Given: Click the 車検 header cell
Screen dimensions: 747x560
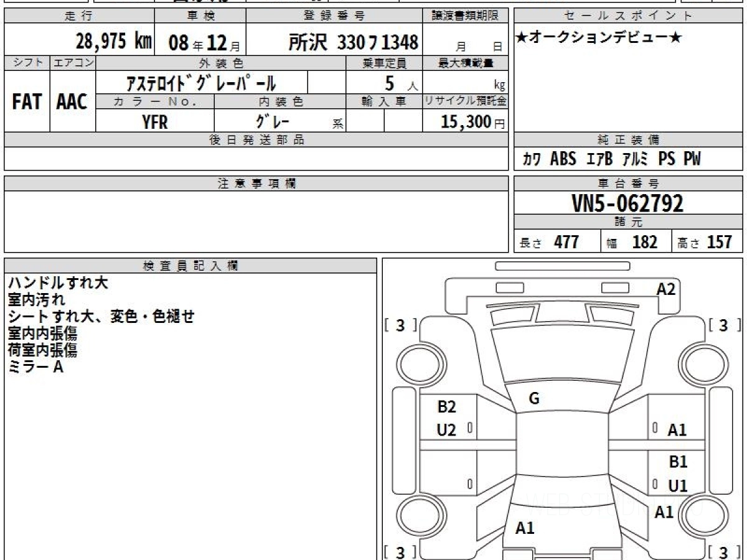Looking at the screenshot, I should pyautogui.click(x=200, y=16).
